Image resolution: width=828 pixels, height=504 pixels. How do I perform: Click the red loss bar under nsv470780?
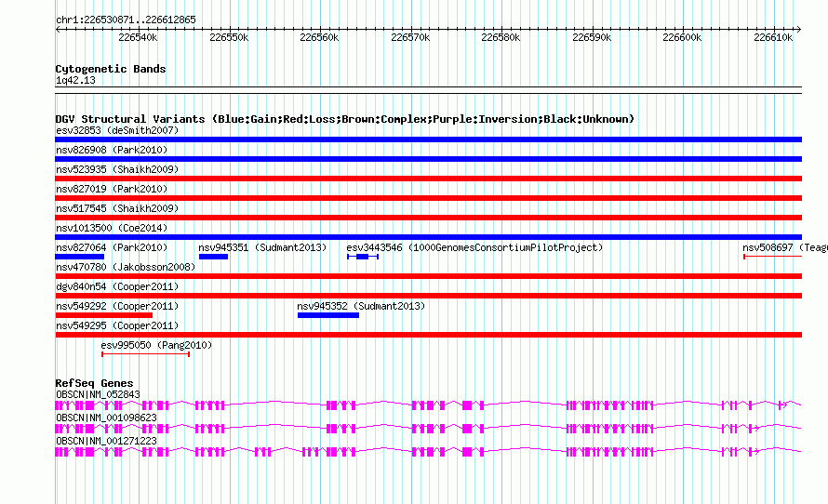click(428, 276)
